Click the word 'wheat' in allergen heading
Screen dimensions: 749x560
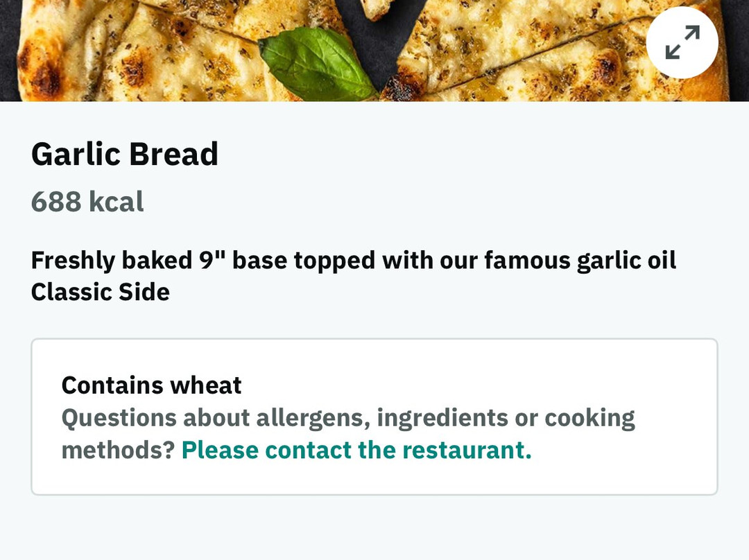point(206,385)
